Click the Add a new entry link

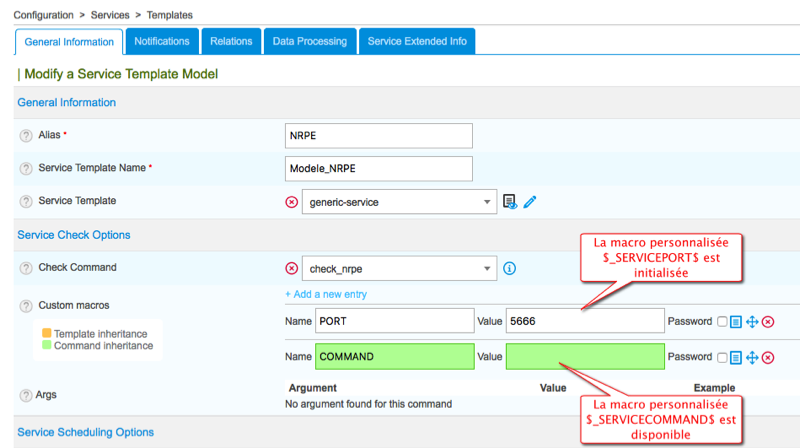pyautogui.click(x=326, y=294)
